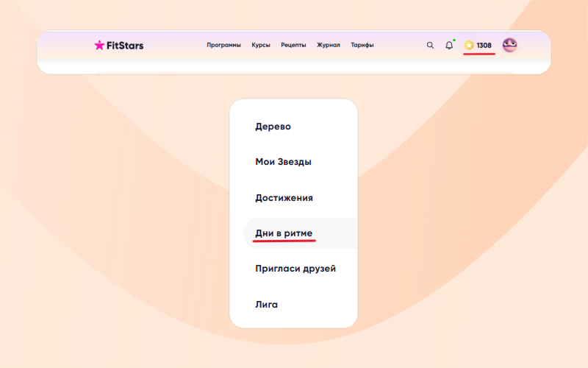Navigate to Журнал
This screenshot has height=368, width=588.
point(329,45)
